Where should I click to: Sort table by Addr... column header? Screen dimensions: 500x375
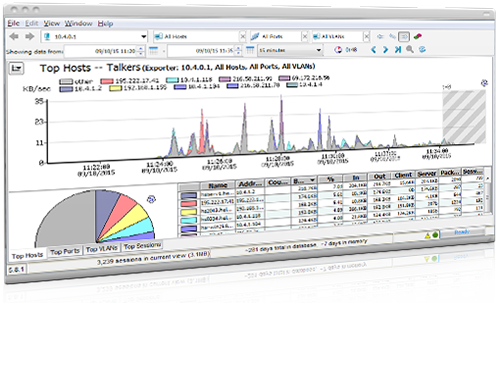click(x=250, y=183)
